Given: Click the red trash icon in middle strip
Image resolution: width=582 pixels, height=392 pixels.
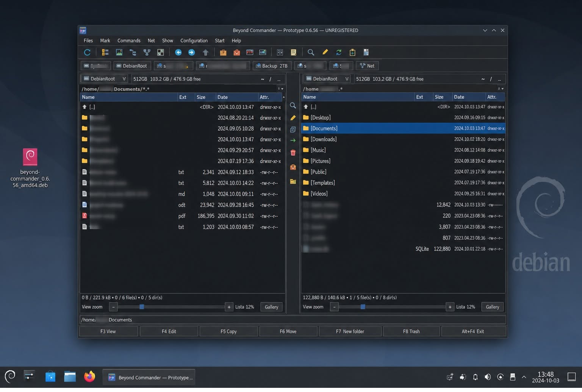Looking at the screenshot, I should 293,153.
